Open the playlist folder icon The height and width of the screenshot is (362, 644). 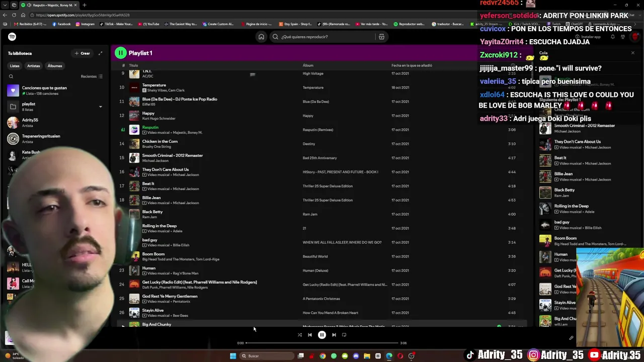[13, 107]
